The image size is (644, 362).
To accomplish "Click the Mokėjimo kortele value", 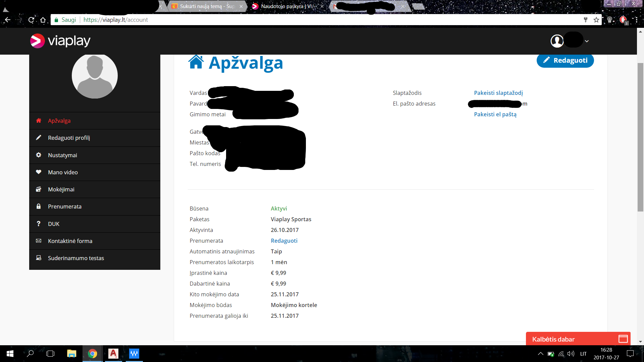I will tap(294, 305).
